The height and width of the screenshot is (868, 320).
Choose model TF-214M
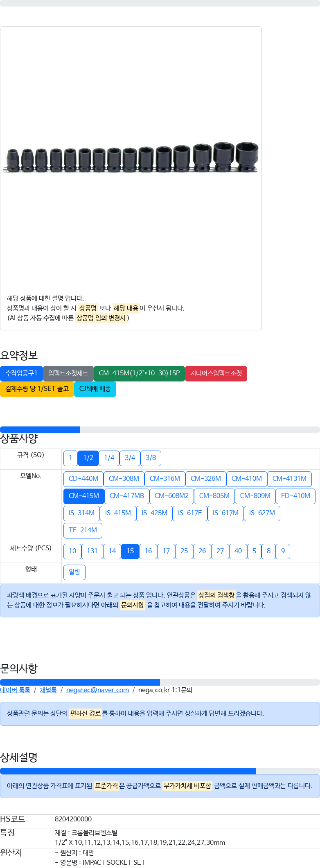[x=83, y=530]
